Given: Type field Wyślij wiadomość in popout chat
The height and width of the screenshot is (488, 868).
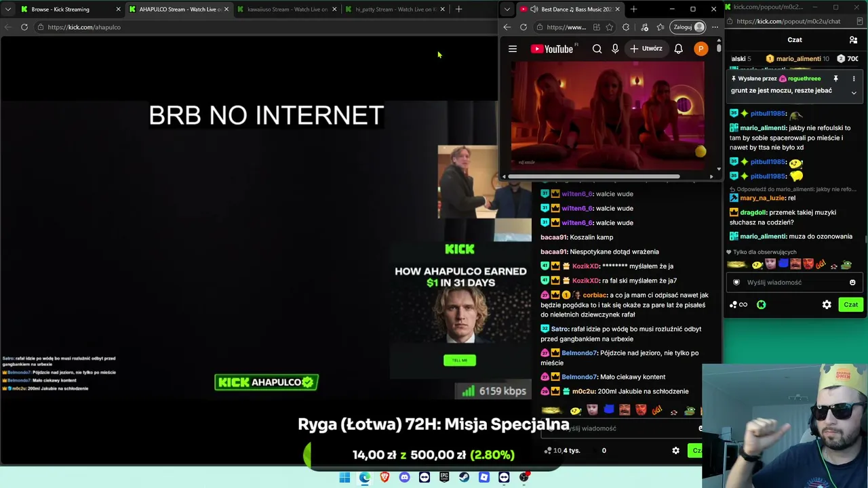Looking at the screenshot, I should click(794, 283).
